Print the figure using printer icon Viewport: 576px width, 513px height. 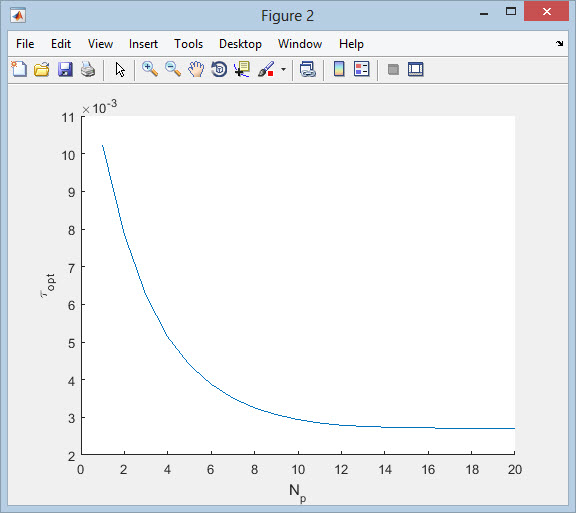tap(88, 69)
